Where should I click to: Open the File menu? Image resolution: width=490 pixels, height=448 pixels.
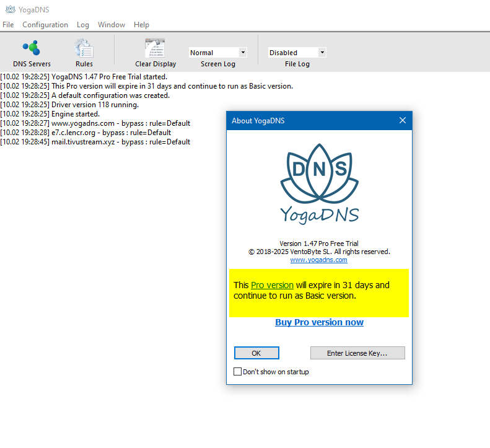8,25
